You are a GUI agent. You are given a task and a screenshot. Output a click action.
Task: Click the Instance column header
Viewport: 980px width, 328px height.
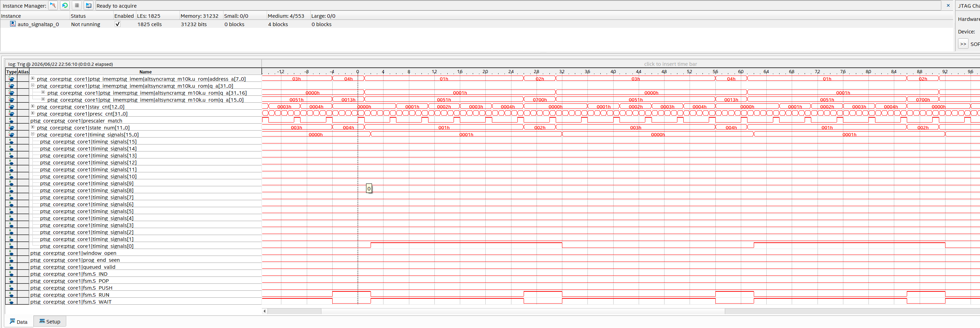[35, 16]
